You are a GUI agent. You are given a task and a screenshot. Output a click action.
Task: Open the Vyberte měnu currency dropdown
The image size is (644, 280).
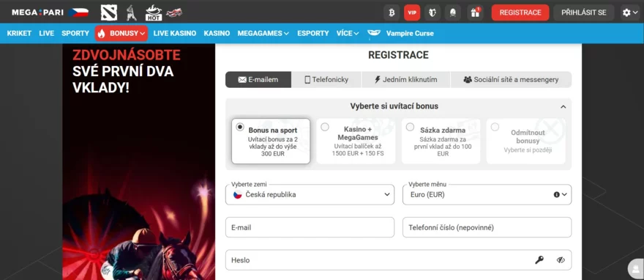pyautogui.click(x=487, y=194)
